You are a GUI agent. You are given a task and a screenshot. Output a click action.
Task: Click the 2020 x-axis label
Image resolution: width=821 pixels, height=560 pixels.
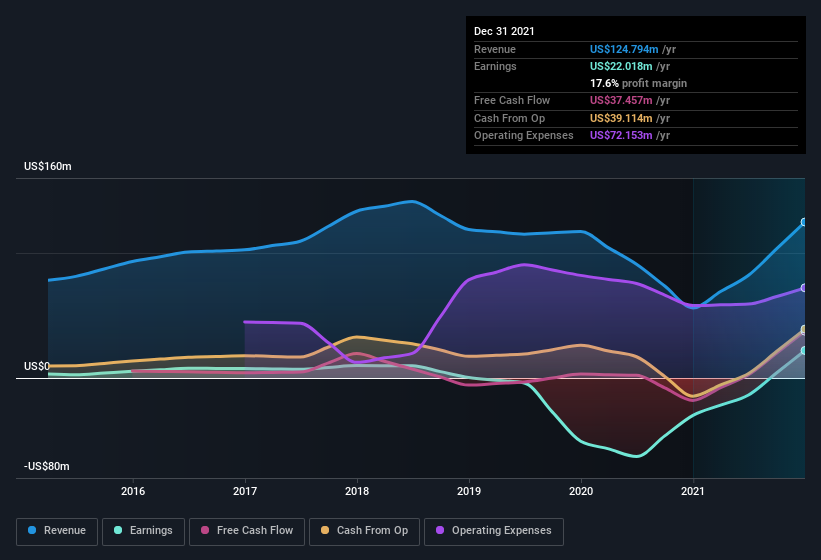point(581,491)
